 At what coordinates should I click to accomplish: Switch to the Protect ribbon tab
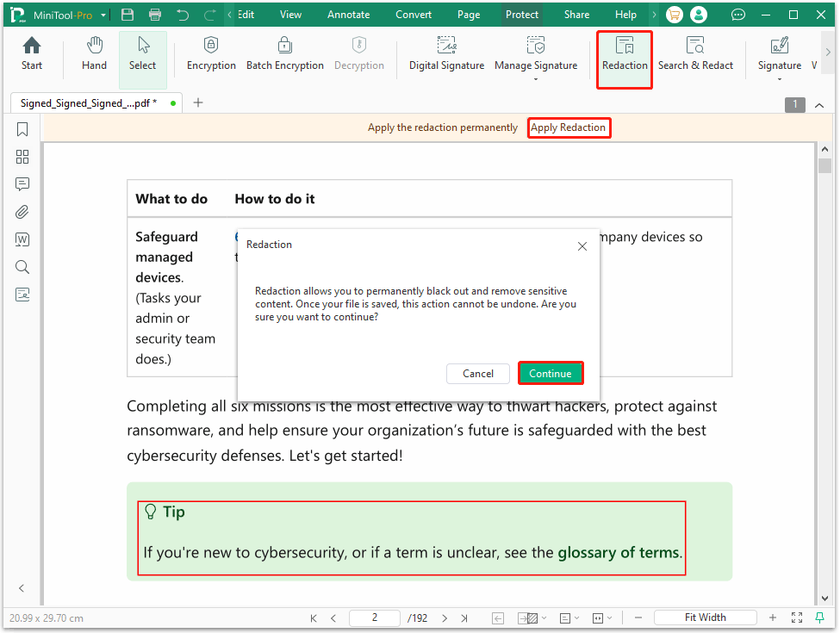522,14
